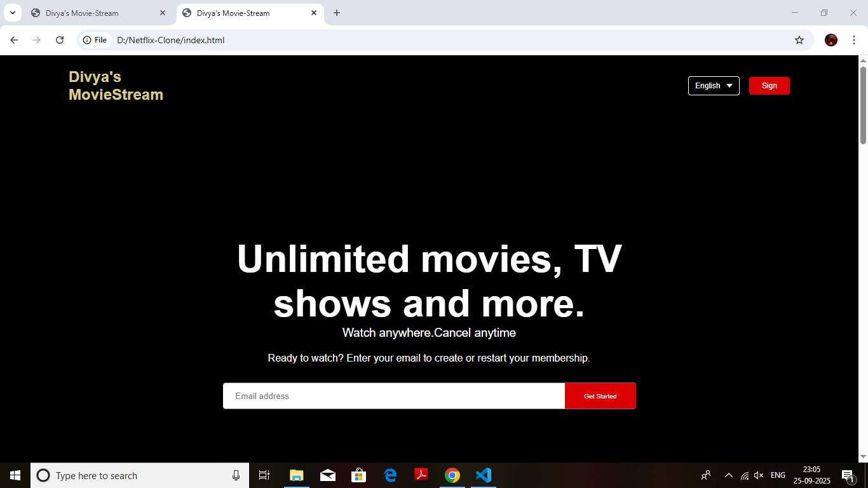Click the Get Started button

[600, 396]
